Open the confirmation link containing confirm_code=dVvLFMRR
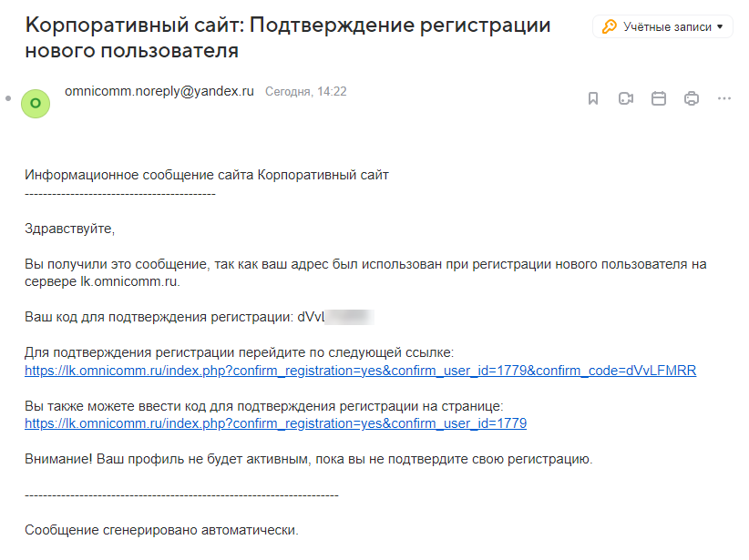 coord(360,371)
